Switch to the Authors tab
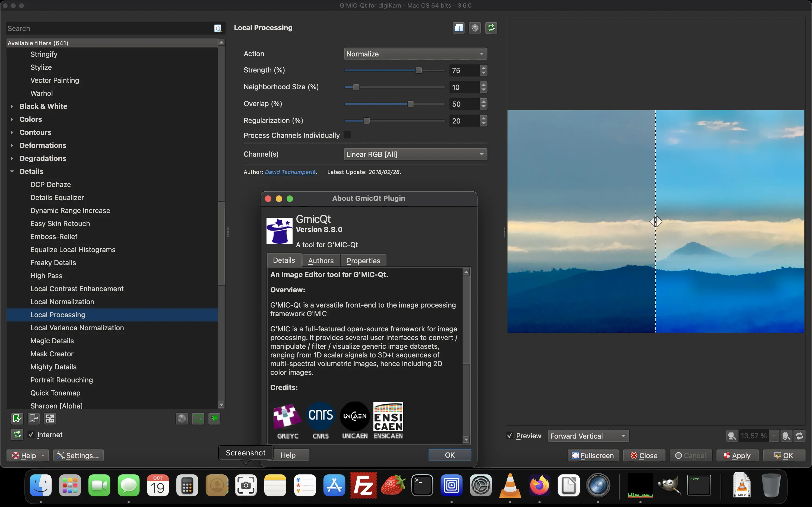The width and height of the screenshot is (812, 507). pyautogui.click(x=321, y=260)
